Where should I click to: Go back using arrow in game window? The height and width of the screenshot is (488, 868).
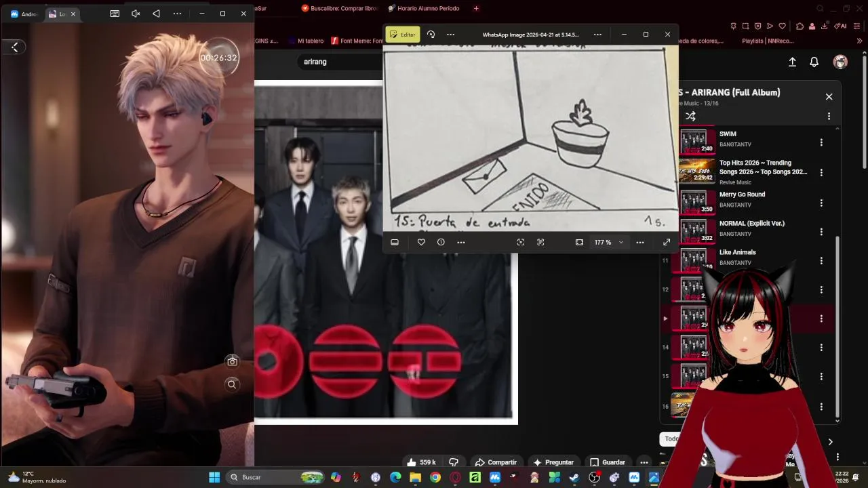coord(15,47)
